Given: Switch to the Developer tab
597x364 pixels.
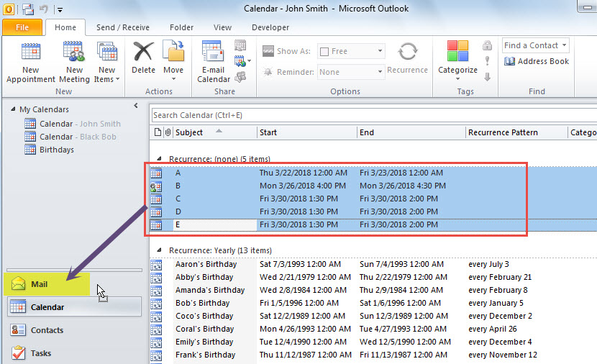Looking at the screenshot, I should pyautogui.click(x=270, y=27).
